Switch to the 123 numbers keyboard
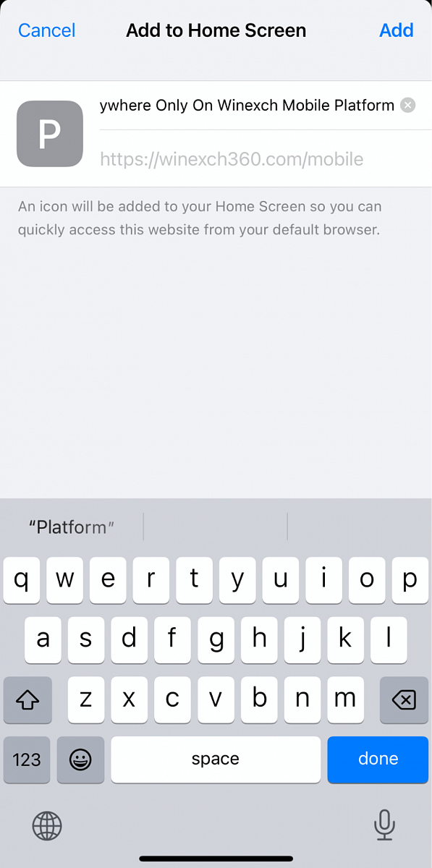The width and height of the screenshot is (432, 868). tap(27, 759)
